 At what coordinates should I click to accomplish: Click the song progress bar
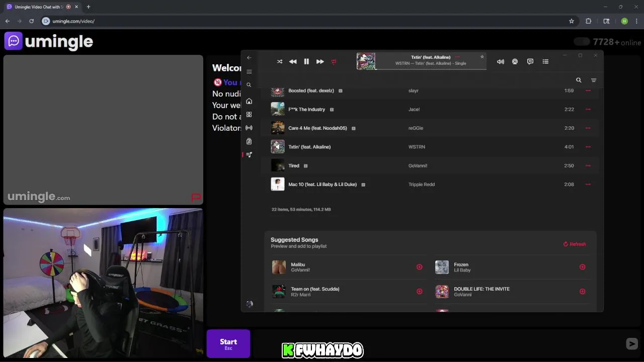pos(431,69)
